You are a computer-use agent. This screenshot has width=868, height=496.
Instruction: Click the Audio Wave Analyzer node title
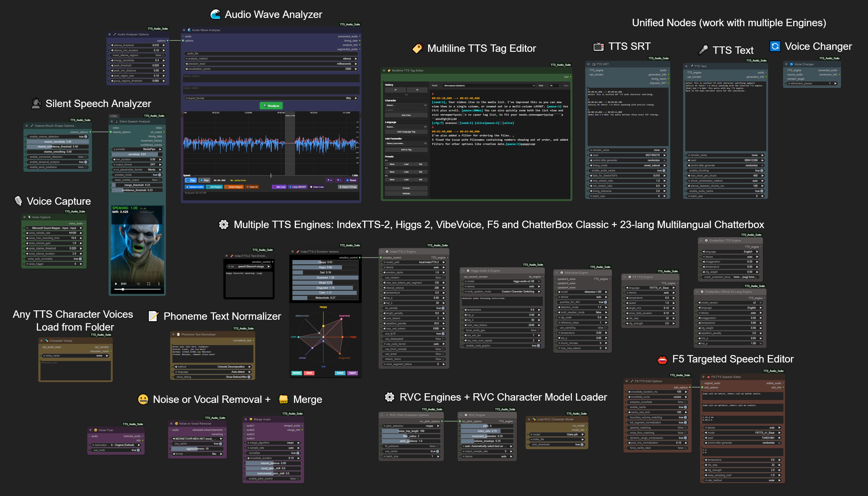[206, 30]
